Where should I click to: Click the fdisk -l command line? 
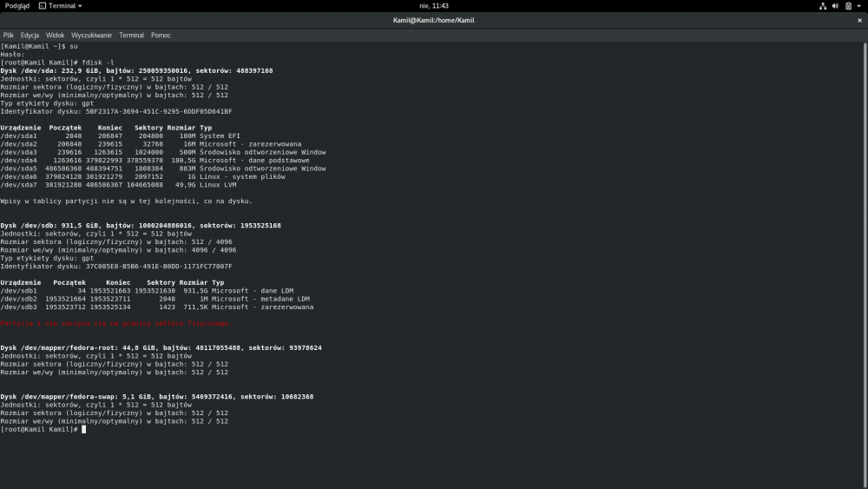tap(57, 63)
